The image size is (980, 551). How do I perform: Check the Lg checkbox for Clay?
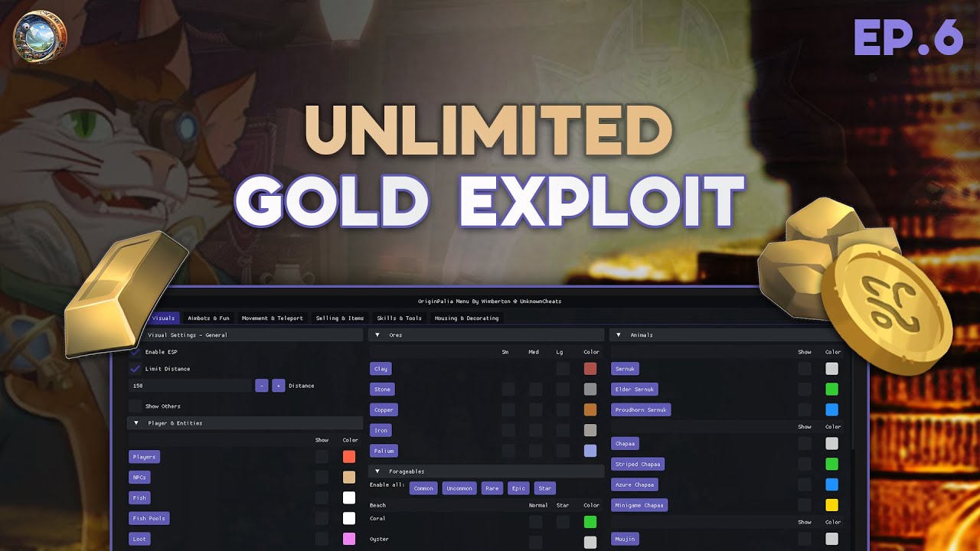pyautogui.click(x=563, y=369)
